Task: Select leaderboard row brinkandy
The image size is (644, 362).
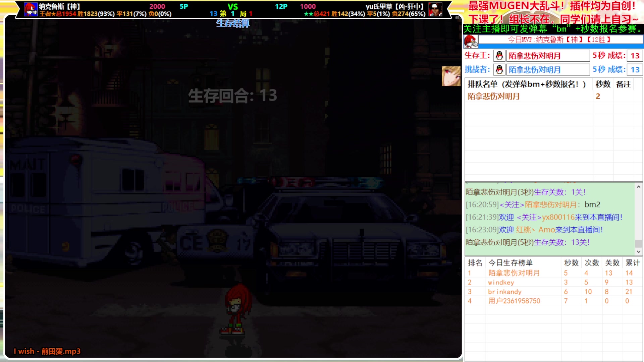Action: [553, 292]
